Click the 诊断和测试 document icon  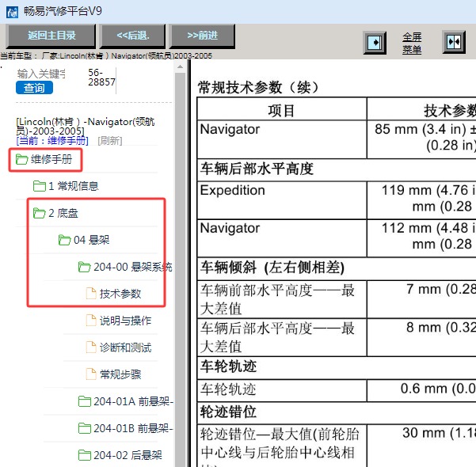(x=91, y=347)
